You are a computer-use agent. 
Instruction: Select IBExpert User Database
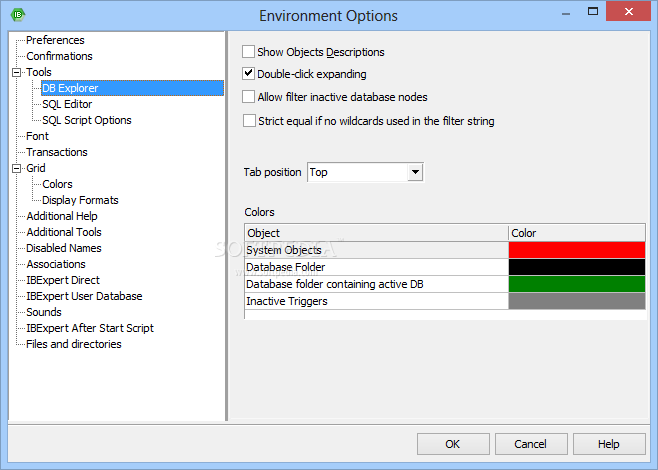[x=84, y=296]
